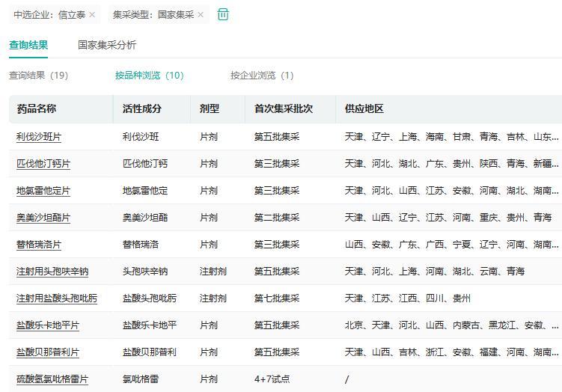The width and height of the screenshot is (562, 392).
Task: Select the 利伐沙班 active ingredient cell
Action: pyautogui.click(x=141, y=137)
